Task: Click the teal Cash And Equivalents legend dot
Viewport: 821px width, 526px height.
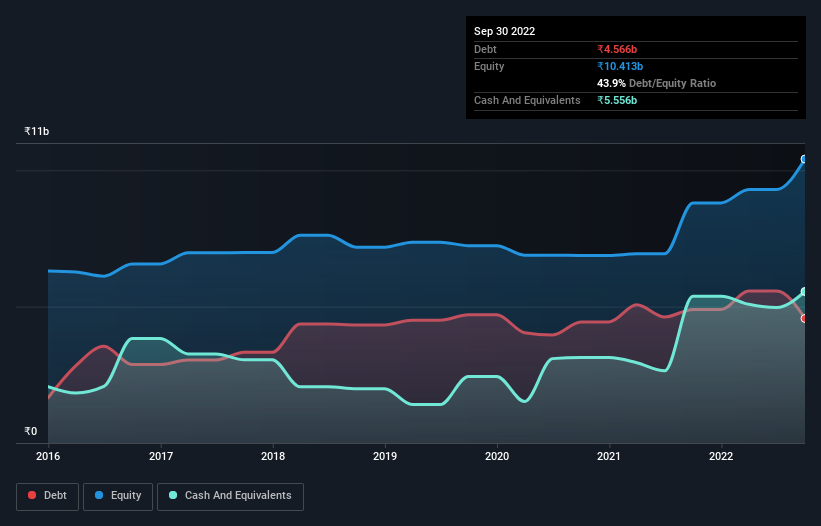Action: tap(173, 495)
